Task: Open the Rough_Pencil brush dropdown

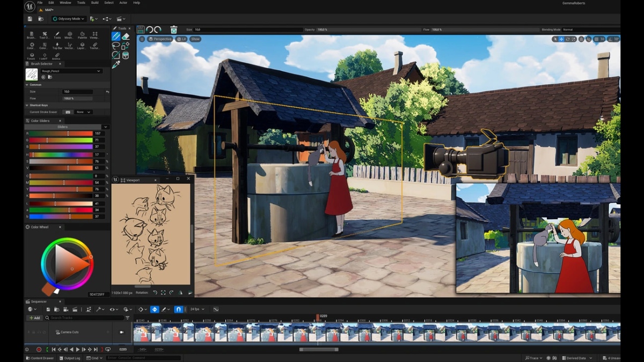Action: 71,71
